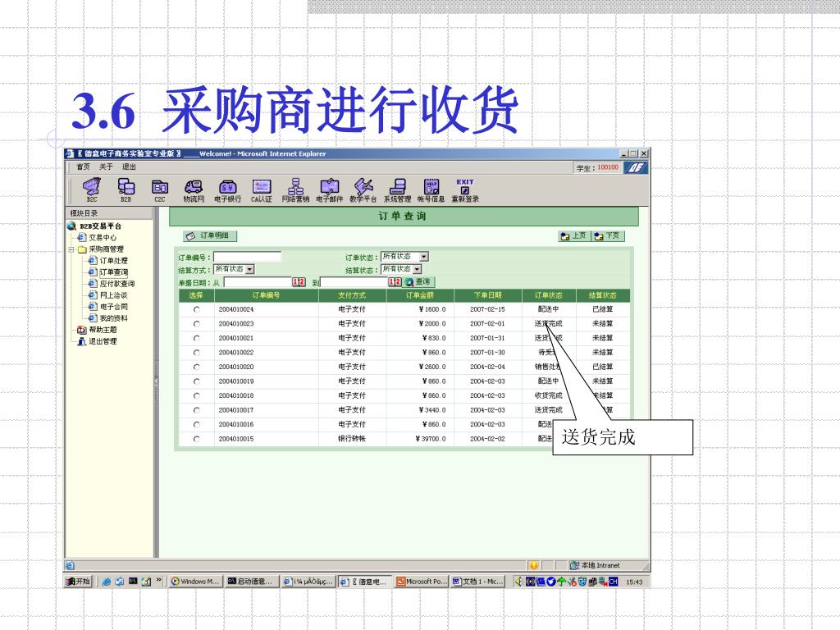The width and height of the screenshot is (840, 630).
Task: Select radio button for order 2004010021
Action: click(197, 339)
